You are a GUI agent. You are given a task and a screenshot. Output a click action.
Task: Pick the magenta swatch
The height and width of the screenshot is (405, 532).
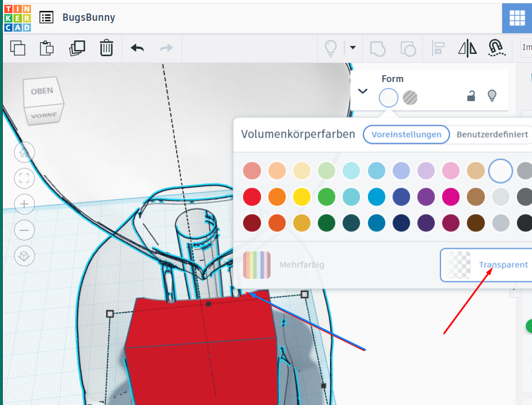450,197
